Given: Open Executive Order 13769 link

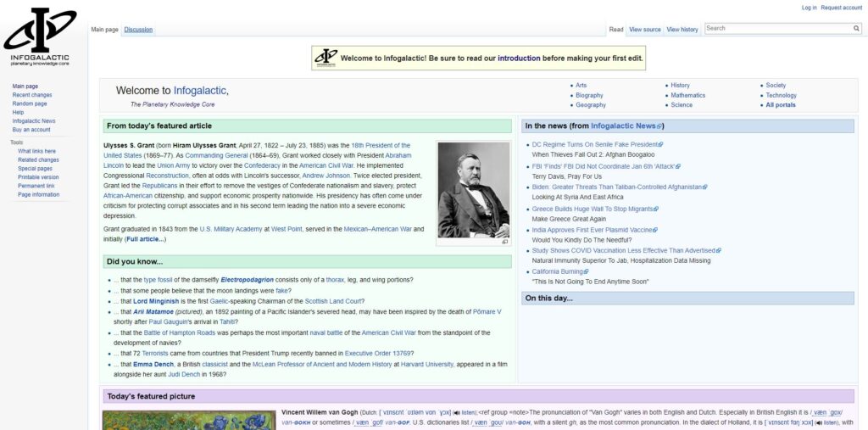Looking at the screenshot, I should 377,354.
